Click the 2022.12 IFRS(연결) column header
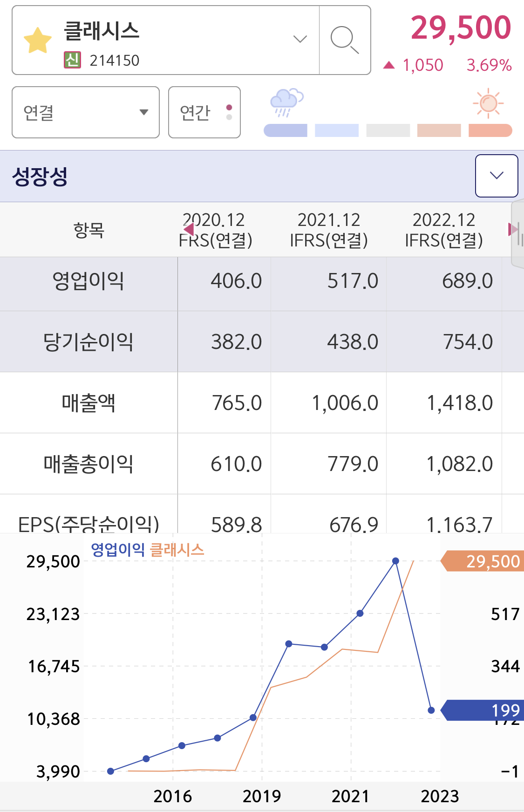Image resolution: width=524 pixels, height=812 pixels. pyautogui.click(x=444, y=230)
